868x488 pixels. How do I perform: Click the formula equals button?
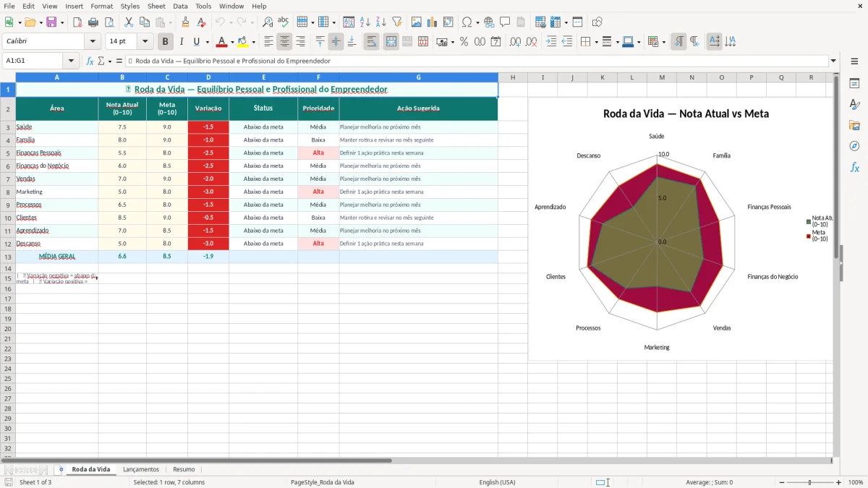119,61
